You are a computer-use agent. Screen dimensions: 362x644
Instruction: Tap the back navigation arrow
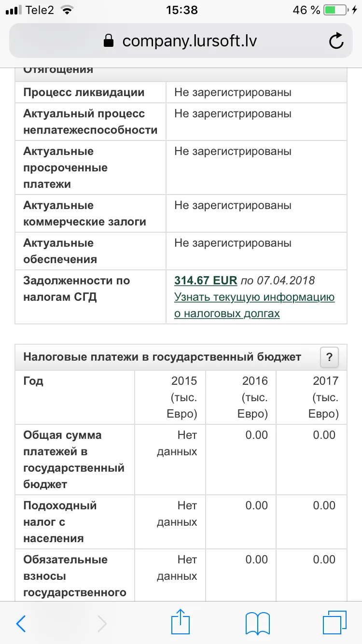point(21,624)
